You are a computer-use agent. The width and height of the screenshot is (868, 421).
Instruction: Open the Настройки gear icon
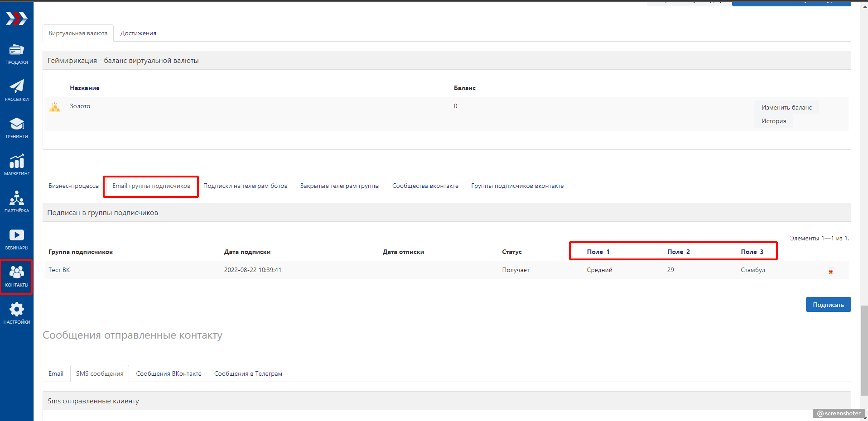[x=17, y=313]
